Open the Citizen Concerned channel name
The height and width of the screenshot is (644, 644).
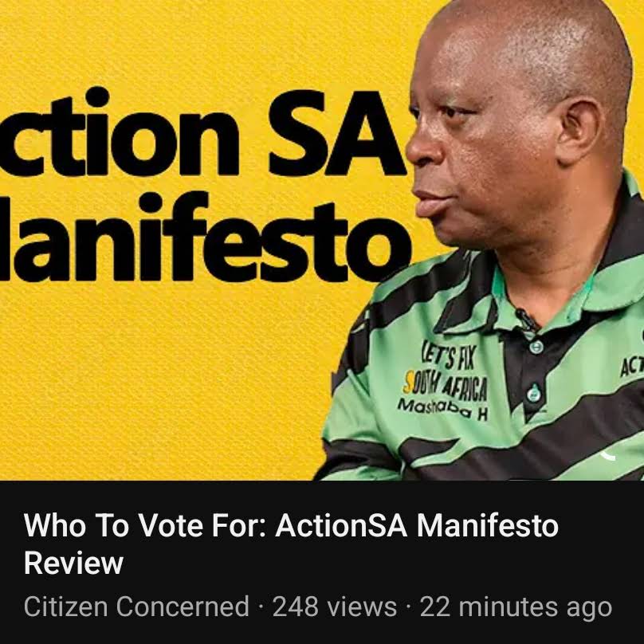(x=136, y=607)
